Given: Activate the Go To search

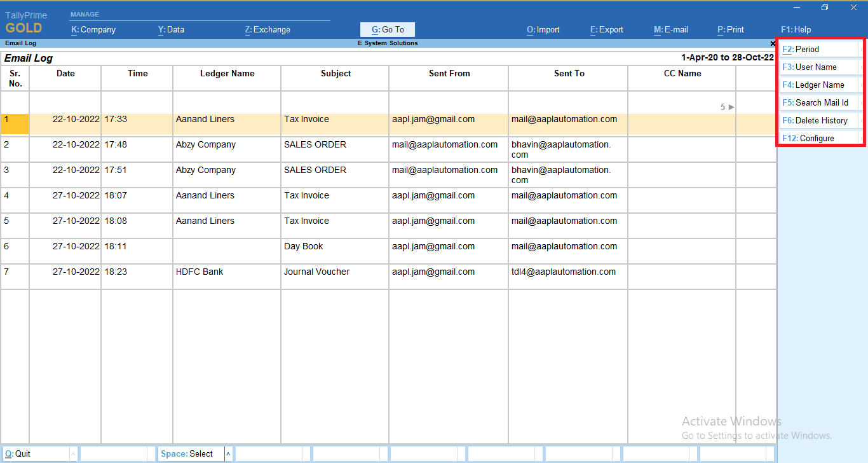Looking at the screenshot, I should pyautogui.click(x=387, y=29).
